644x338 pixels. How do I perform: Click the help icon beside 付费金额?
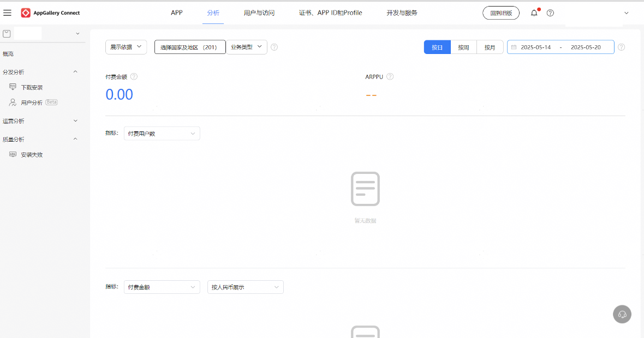[x=134, y=77]
